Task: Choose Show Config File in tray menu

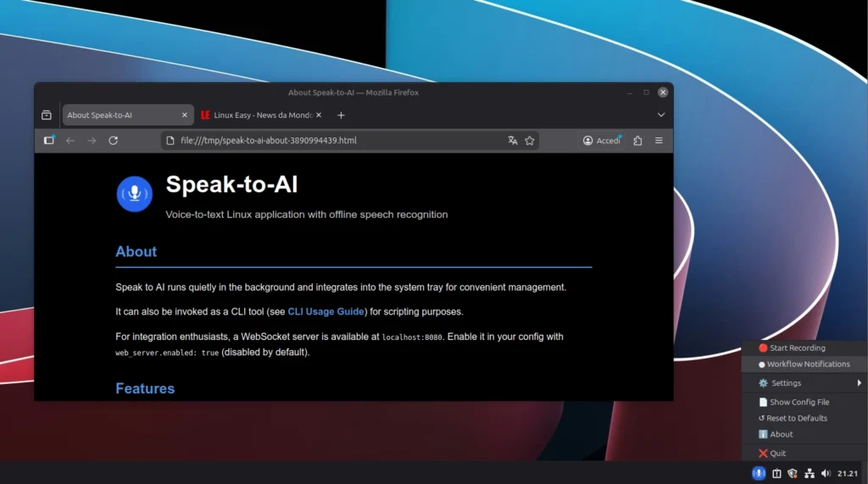Action: tap(804, 402)
